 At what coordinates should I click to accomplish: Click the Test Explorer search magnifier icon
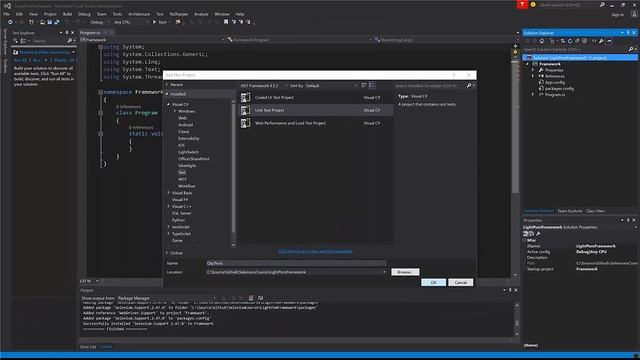coord(69,41)
